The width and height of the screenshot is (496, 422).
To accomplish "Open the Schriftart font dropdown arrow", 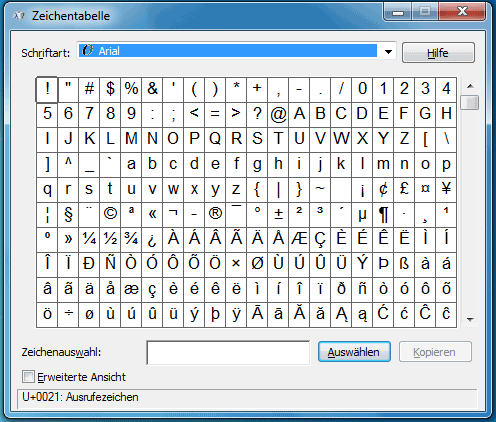I will (388, 51).
